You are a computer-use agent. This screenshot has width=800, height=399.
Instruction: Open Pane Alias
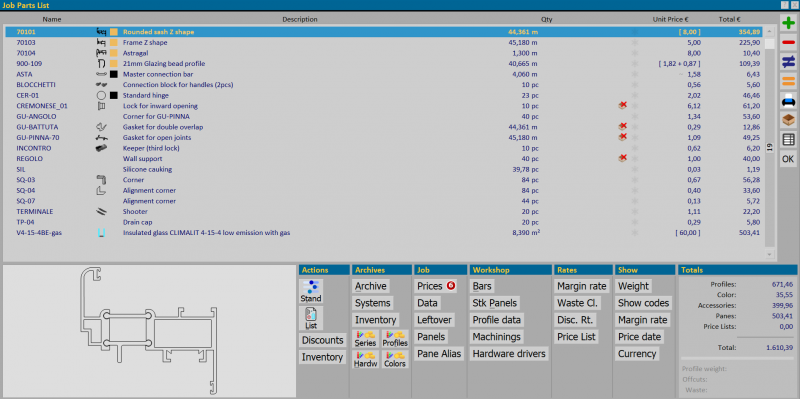(439, 354)
